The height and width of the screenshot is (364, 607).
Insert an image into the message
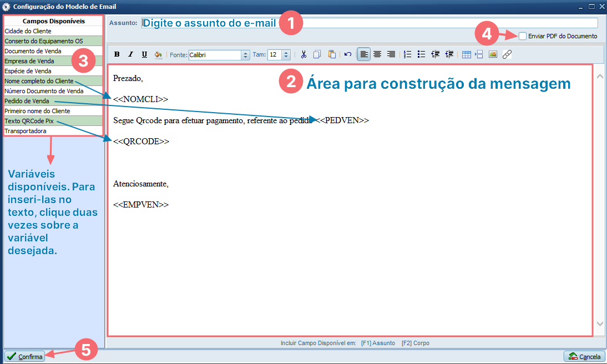(493, 54)
